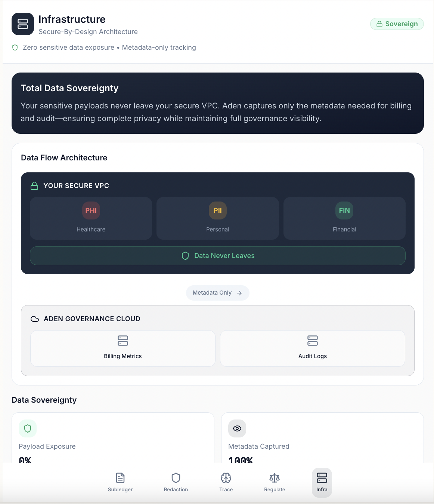Click the Data Never Leaves banner

(218, 256)
